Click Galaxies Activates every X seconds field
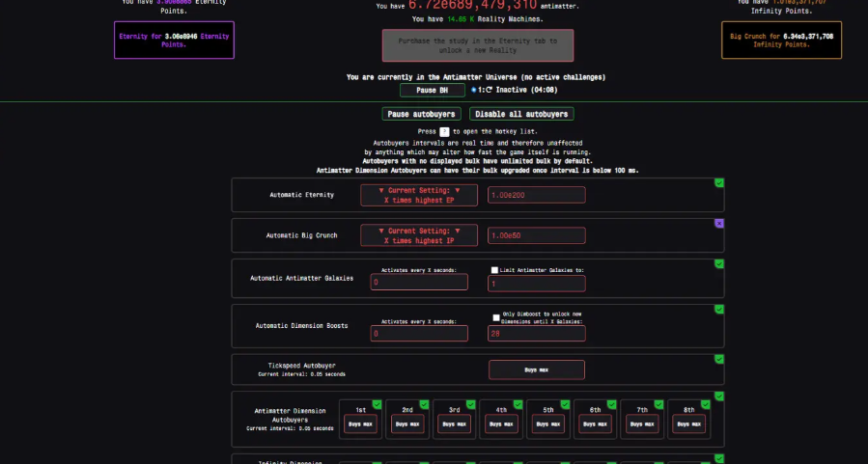Image resolution: width=868 pixels, height=464 pixels. [419, 282]
